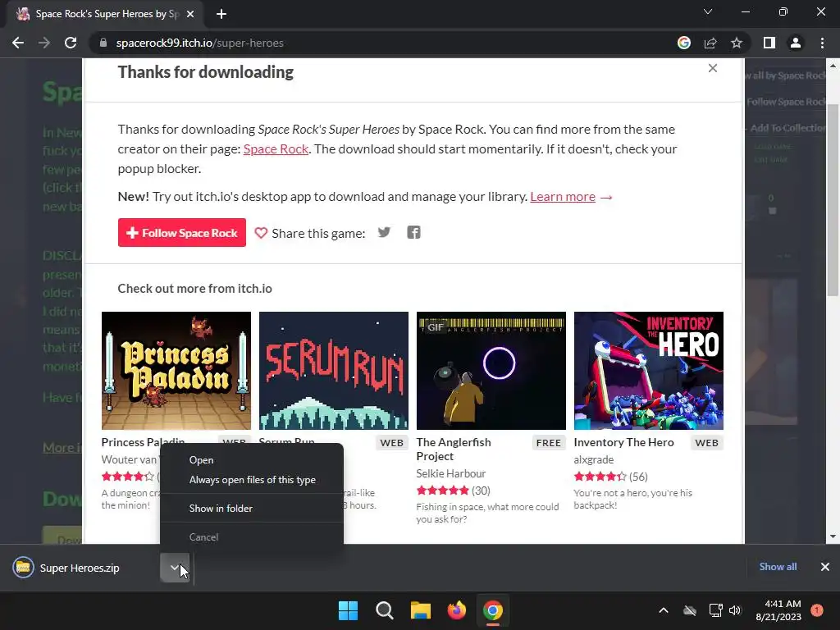Viewport: 840px width, 630px height.
Task: Click the volume speaker icon in the tray
Action: pos(734,610)
